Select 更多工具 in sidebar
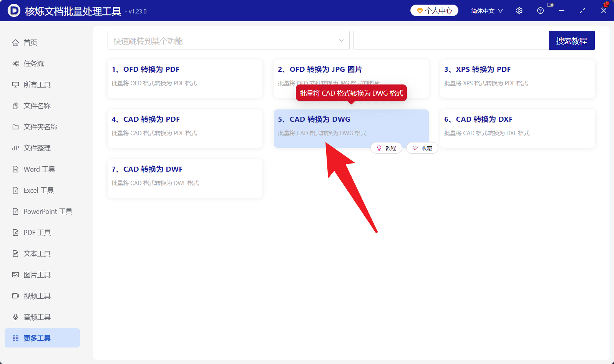This screenshot has width=614, height=364. point(42,338)
